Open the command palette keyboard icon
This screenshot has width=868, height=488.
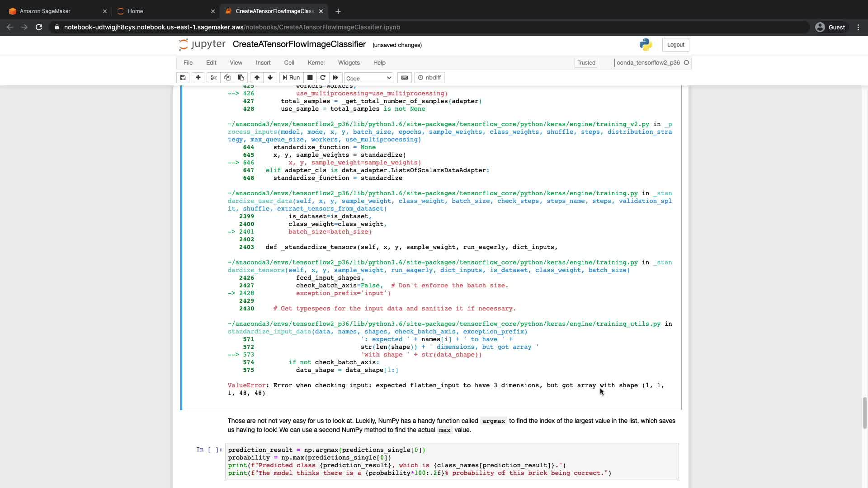click(405, 78)
